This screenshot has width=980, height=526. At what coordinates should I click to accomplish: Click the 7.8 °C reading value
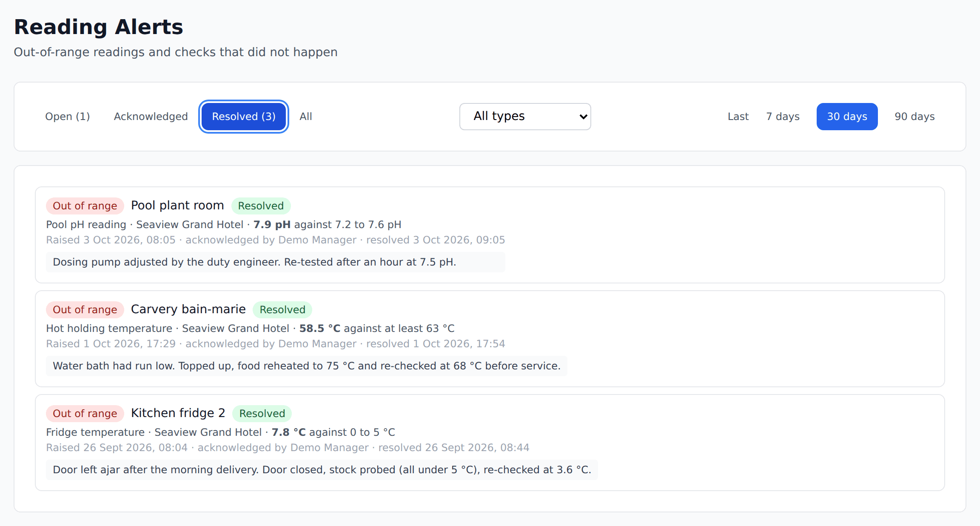pos(289,432)
